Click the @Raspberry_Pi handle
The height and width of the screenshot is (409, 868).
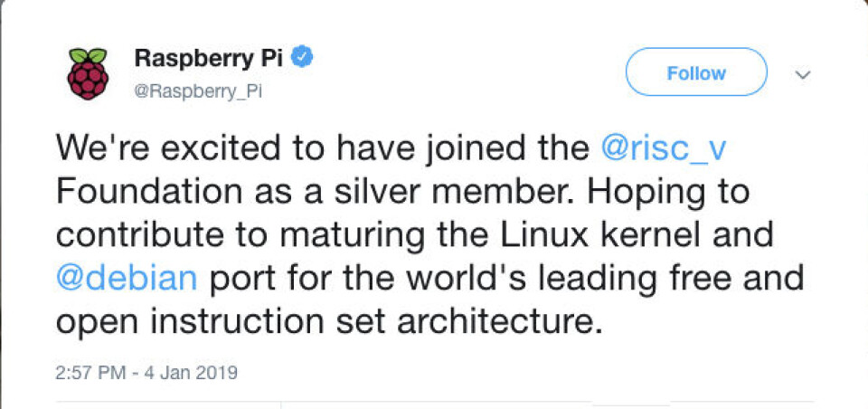pos(198,91)
